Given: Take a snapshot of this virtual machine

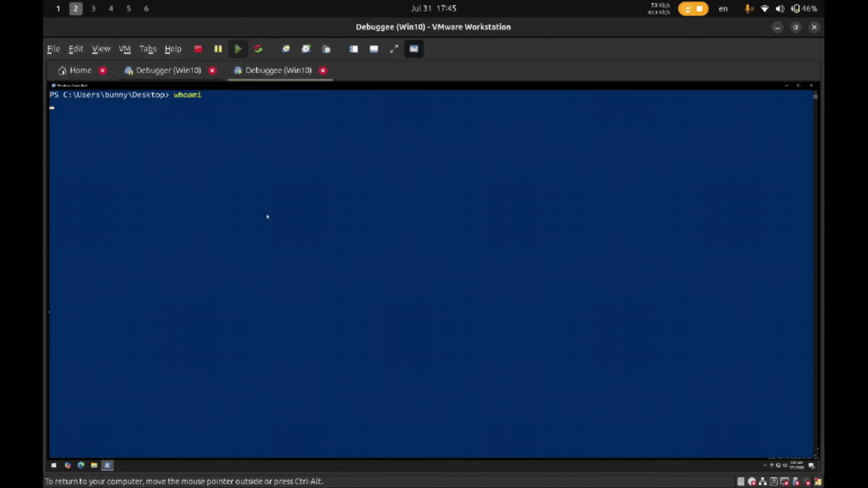Looking at the screenshot, I should [286, 49].
